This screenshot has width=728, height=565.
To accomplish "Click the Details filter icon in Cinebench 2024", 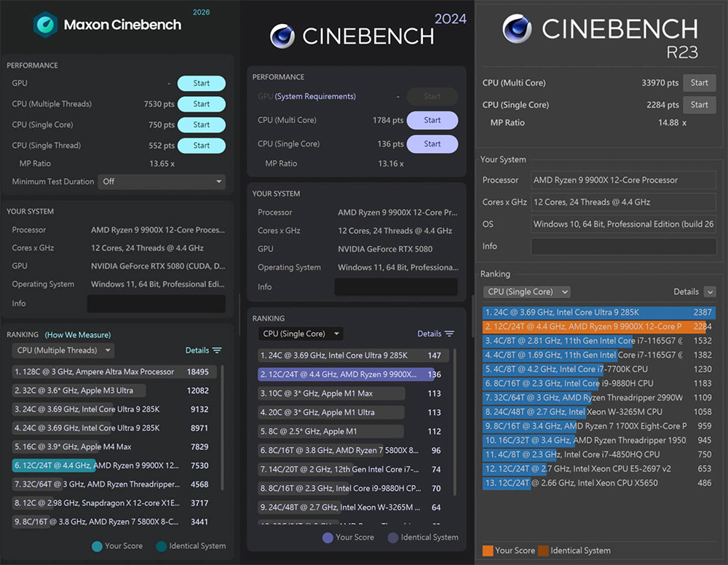I will pyautogui.click(x=449, y=333).
